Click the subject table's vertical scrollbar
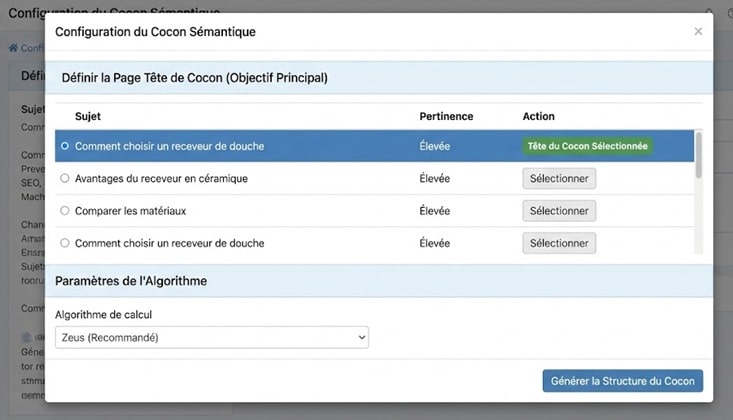The height and width of the screenshot is (420, 733). 698,155
